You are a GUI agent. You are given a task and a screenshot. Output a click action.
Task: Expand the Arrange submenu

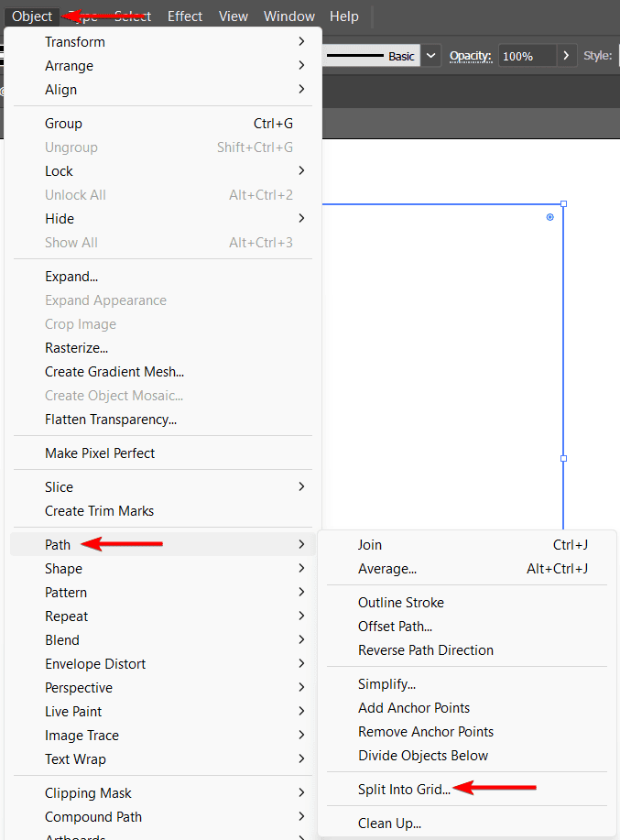point(69,65)
